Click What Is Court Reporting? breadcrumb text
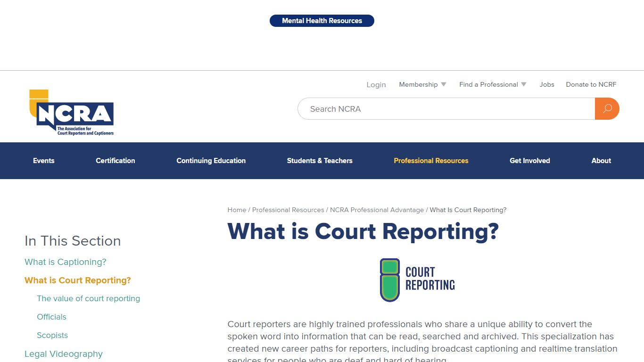Screen dimensions: 644x362 click(x=468, y=210)
